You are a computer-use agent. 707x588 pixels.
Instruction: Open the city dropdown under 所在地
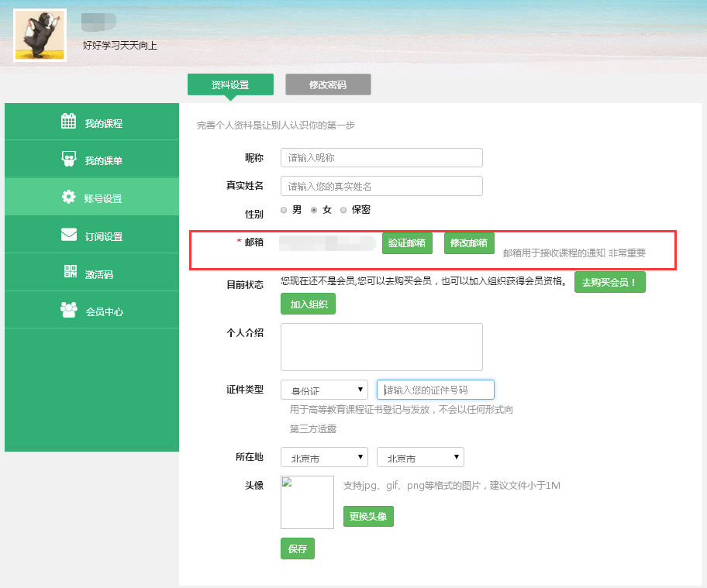(420, 457)
